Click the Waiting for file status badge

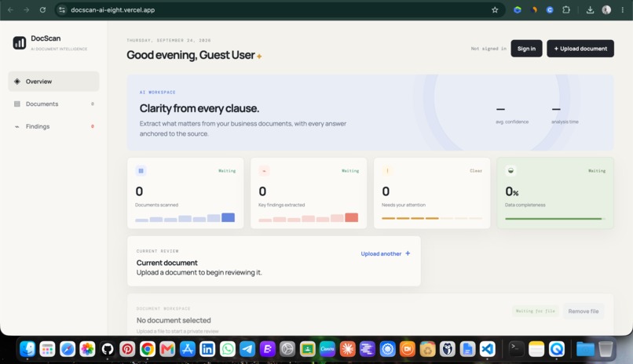(536, 311)
